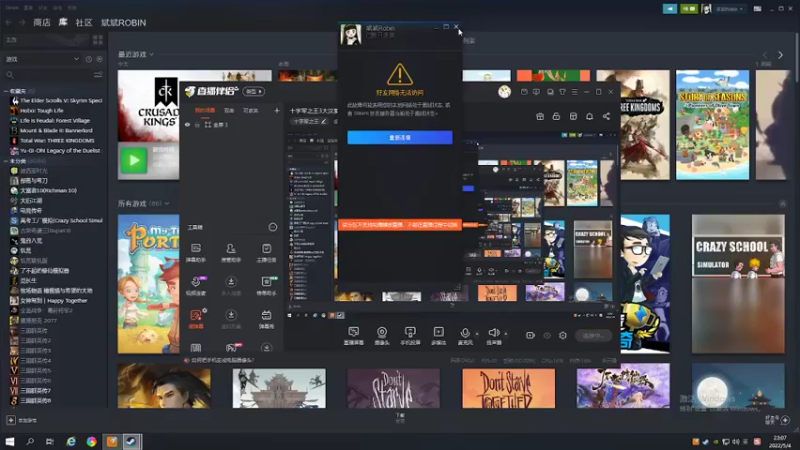Click the notification bell icon in 直播伴侣

click(589, 116)
